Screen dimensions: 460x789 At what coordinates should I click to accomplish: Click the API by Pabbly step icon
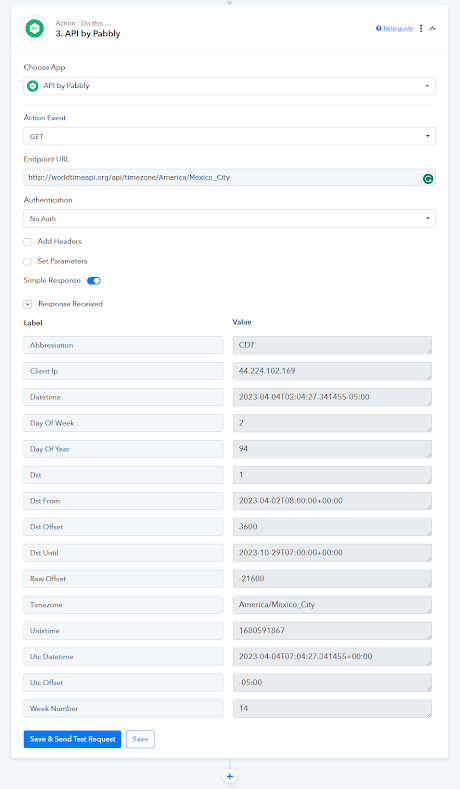click(x=34, y=29)
